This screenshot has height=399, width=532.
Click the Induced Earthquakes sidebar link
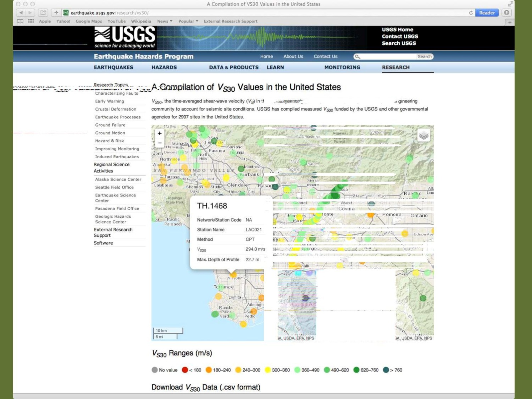click(x=117, y=157)
